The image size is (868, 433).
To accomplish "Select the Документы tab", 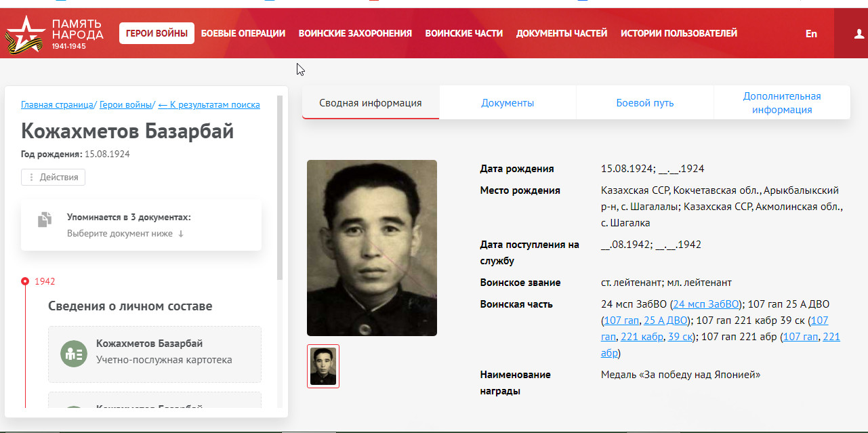I will [508, 103].
